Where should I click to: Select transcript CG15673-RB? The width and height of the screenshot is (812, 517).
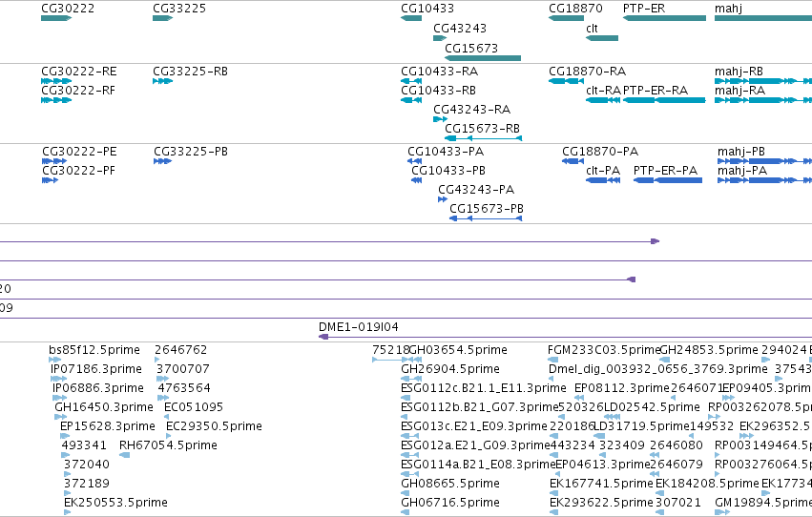(x=483, y=138)
